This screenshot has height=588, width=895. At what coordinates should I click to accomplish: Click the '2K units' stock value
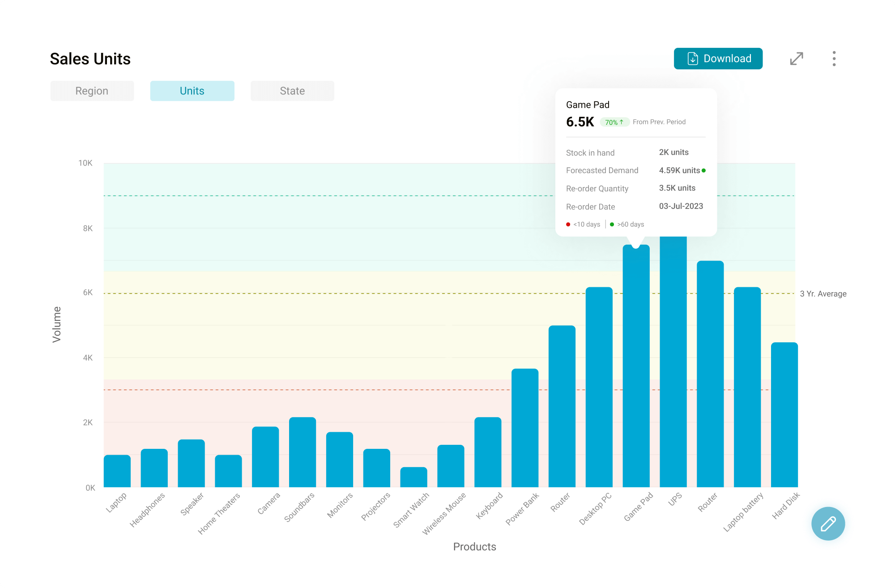point(674,152)
